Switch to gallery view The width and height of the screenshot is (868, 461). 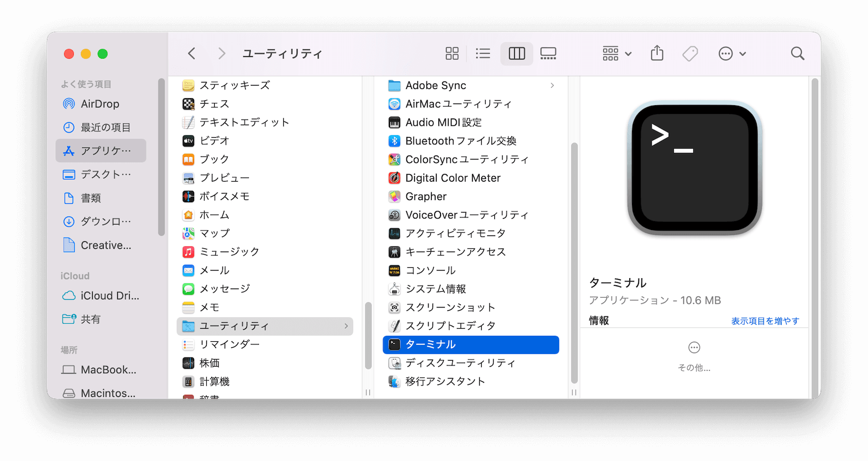click(x=548, y=53)
